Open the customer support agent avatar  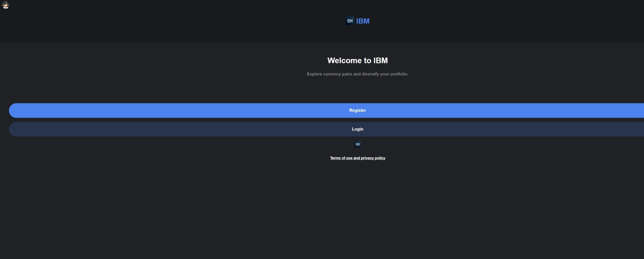tap(6, 5)
